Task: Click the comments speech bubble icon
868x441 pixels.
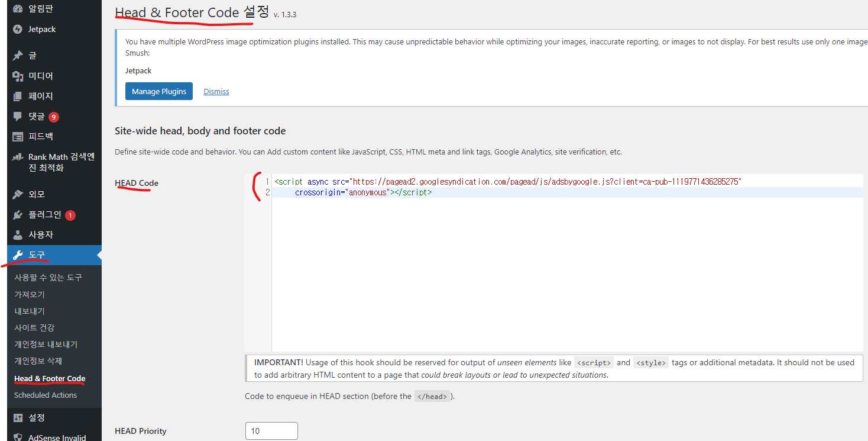Action: click(18, 116)
